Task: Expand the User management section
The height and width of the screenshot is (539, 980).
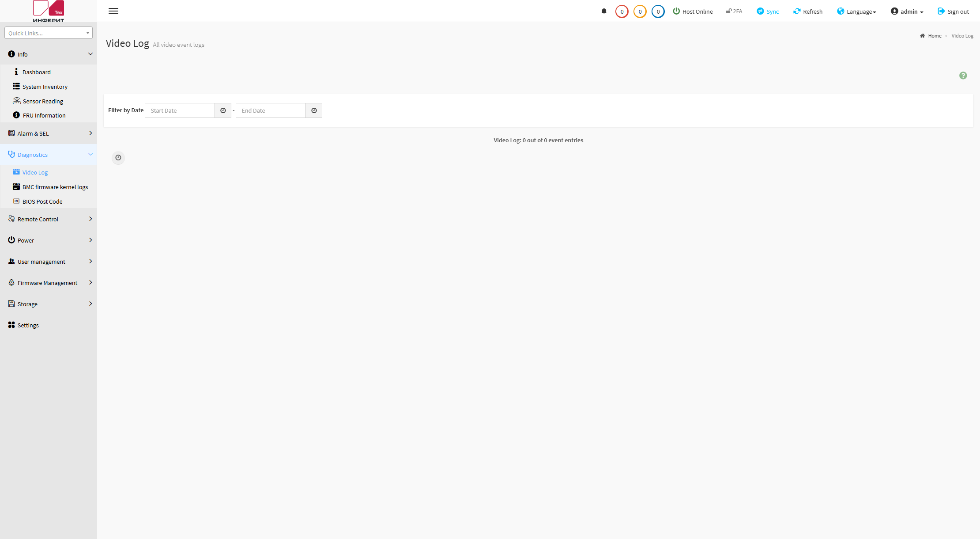Action: tap(49, 262)
